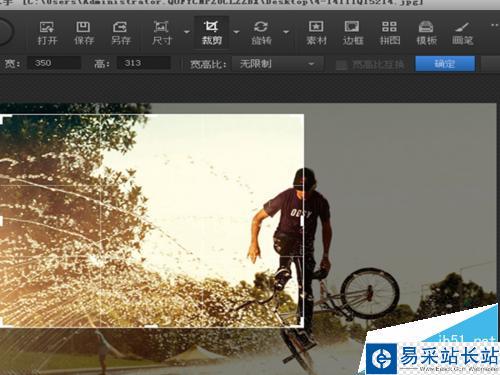Screen dimensions: 500x375
Task: Open an image with the 打开 icon
Action: pos(47,33)
